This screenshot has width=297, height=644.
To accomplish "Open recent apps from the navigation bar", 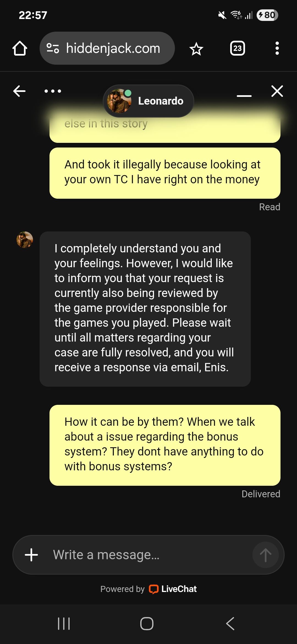I will [x=64, y=624].
